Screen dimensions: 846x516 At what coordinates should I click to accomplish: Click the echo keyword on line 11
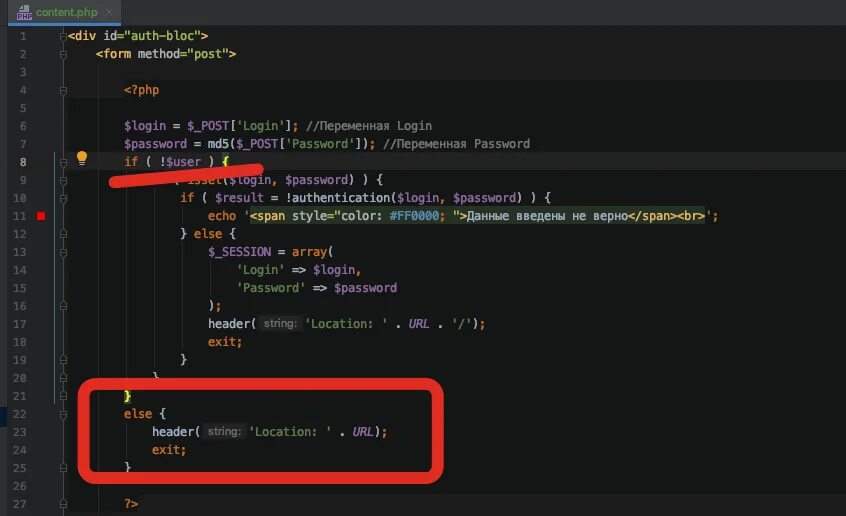[x=222, y=216]
